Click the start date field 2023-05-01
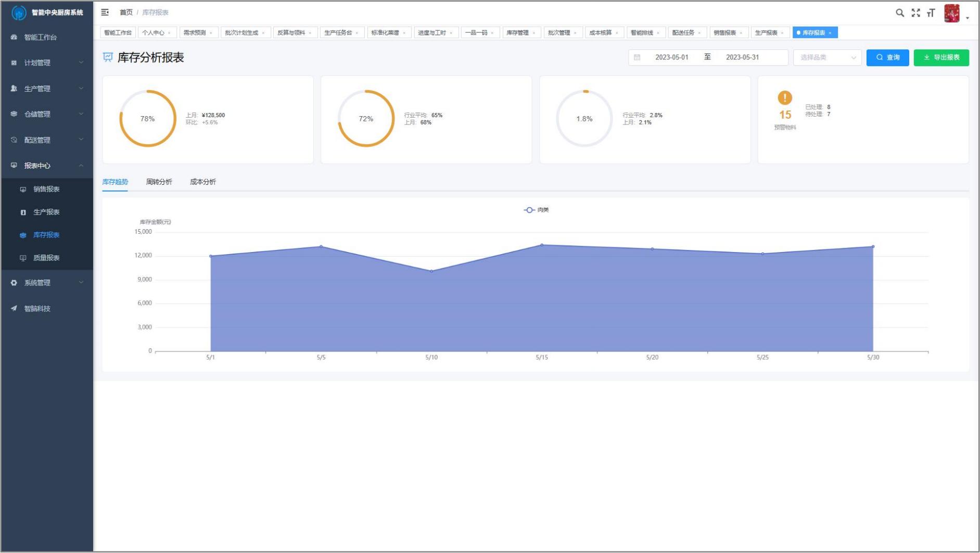This screenshot has width=980, height=553. [671, 57]
